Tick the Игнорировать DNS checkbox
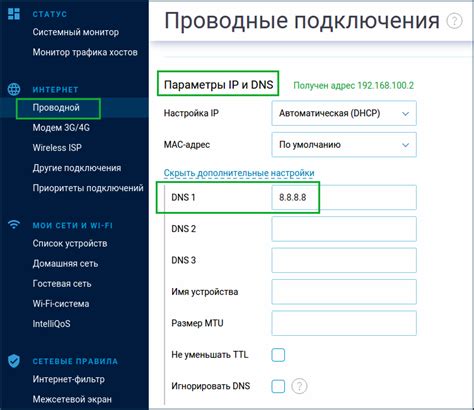 278,386
